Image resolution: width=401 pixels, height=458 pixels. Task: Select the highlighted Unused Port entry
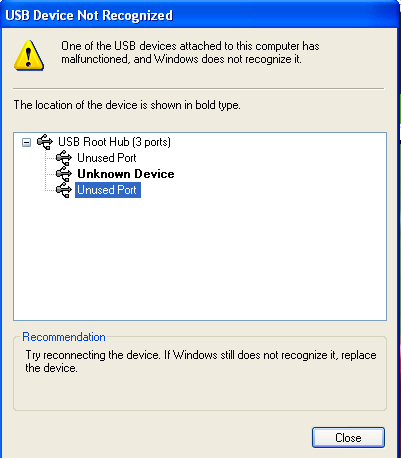point(108,190)
